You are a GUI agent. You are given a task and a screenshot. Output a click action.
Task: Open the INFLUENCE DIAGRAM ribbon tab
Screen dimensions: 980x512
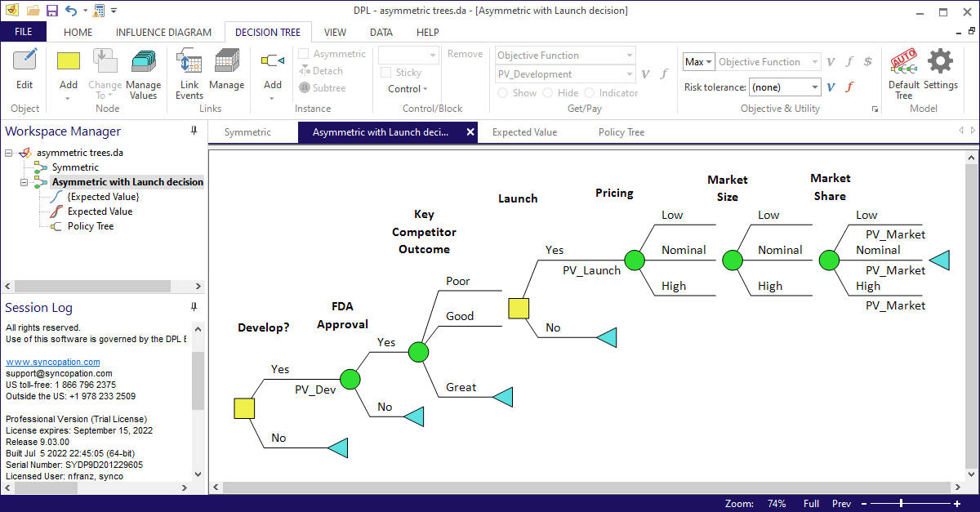(x=163, y=32)
